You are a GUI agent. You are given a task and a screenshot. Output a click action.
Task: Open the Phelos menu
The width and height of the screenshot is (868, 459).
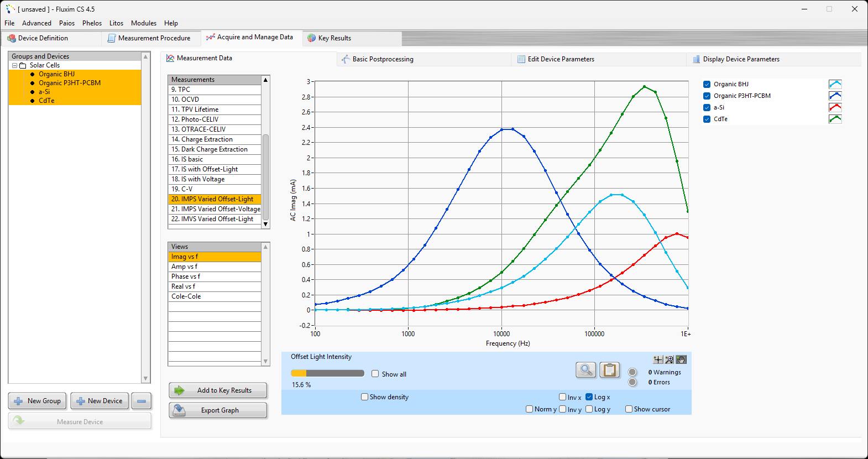(x=92, y=23)
